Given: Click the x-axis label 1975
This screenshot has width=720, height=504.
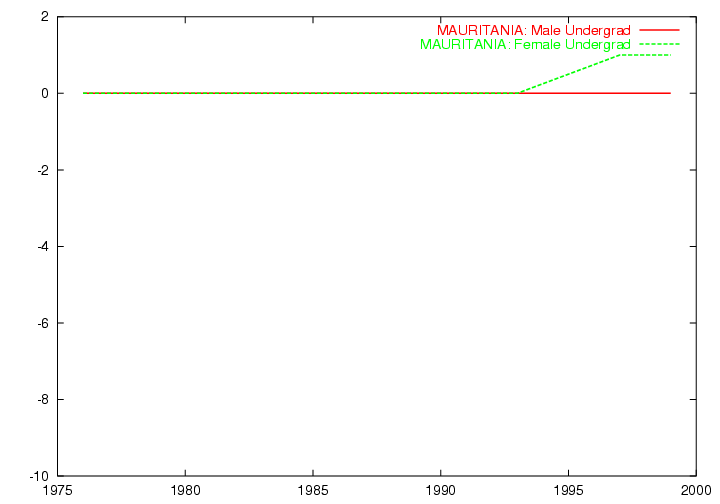Looking at the screenshot, I should click(57, 491).
